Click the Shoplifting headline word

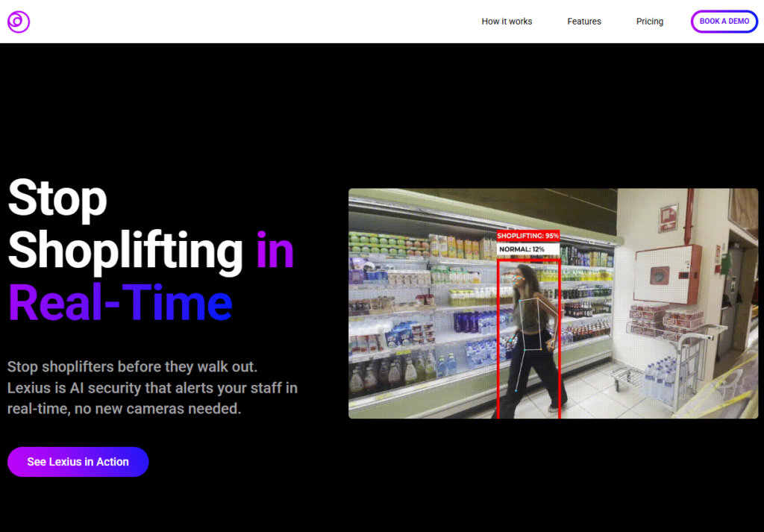[125, 251]
